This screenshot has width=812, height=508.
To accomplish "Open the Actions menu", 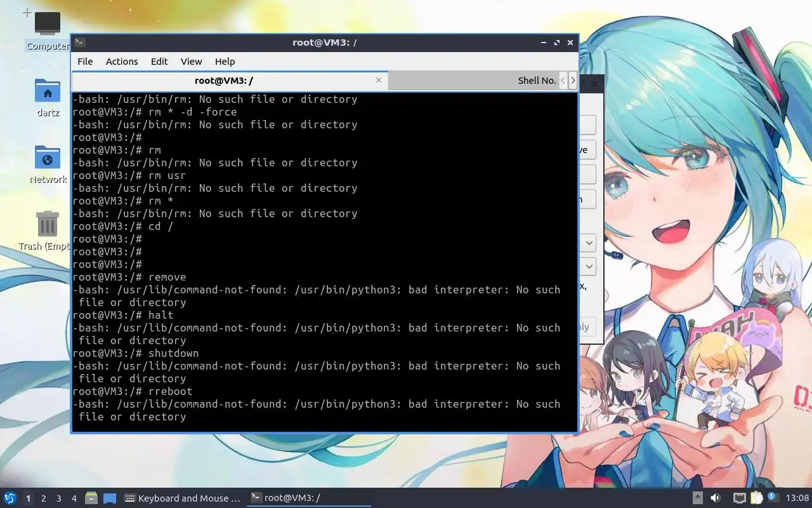I will (122, 61).
